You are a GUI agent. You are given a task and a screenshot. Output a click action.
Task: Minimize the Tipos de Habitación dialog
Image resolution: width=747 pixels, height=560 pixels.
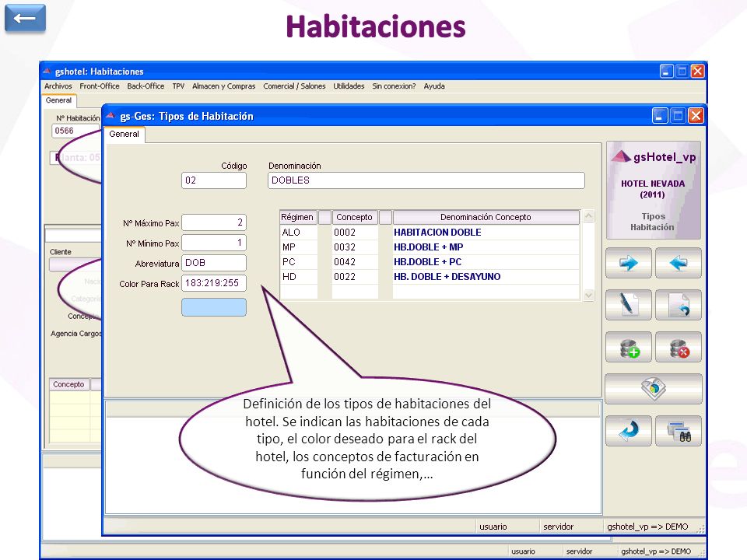click(x=660, y=116)
